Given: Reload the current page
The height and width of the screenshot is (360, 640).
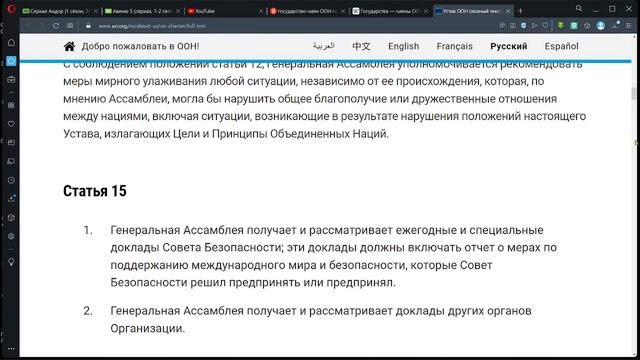Looking at the screenshot, I should click(56, 26).
